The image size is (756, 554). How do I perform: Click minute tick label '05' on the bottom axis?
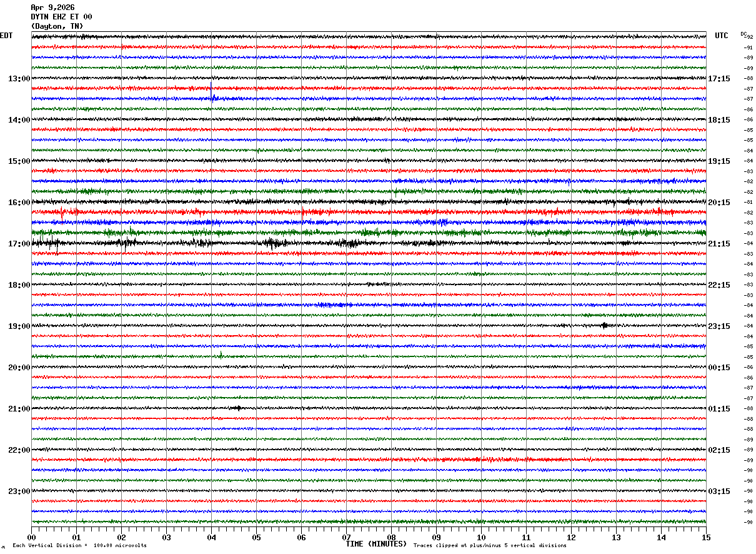point(256,537)
